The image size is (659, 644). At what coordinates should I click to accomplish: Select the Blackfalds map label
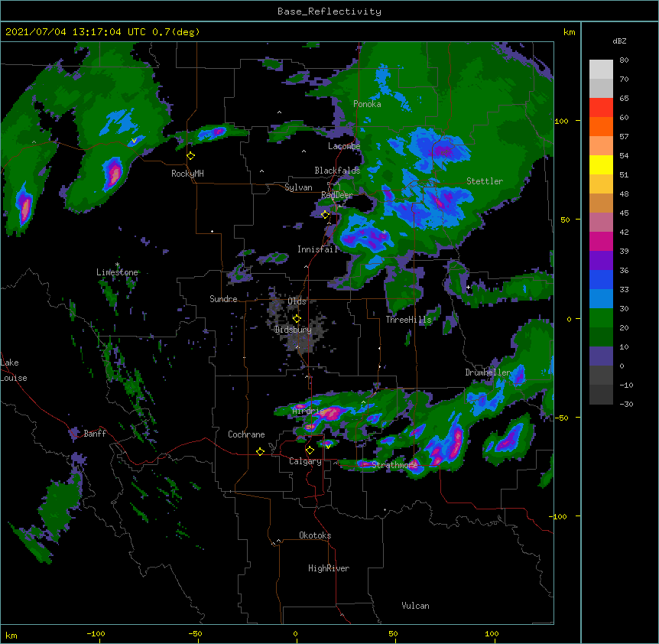(x=337, y=171)
